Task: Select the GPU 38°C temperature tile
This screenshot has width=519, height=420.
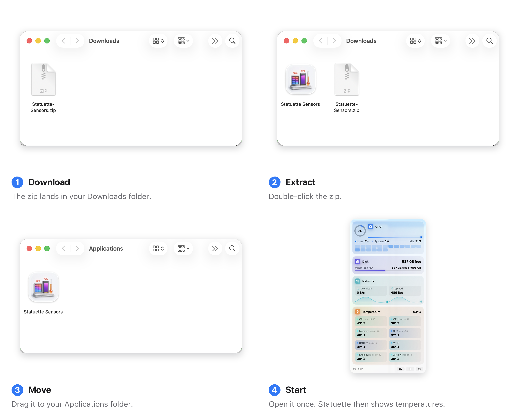Action: point(405,321)
